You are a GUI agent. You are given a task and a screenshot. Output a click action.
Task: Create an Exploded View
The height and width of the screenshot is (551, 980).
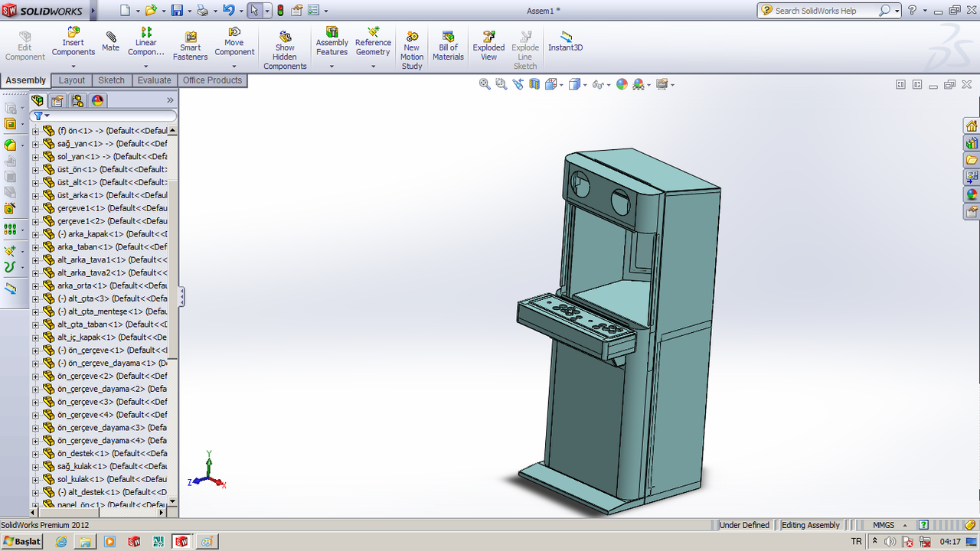488,47
